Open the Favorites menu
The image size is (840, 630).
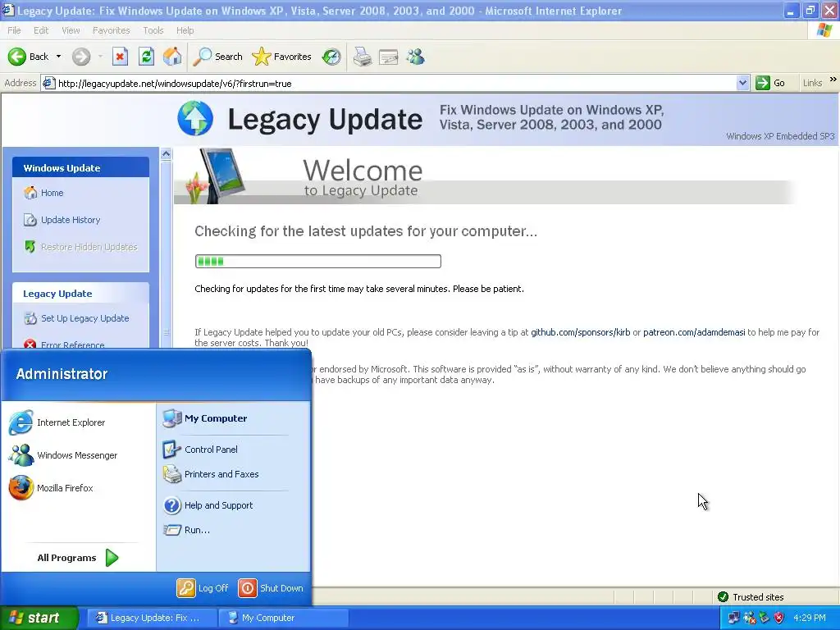111,30
